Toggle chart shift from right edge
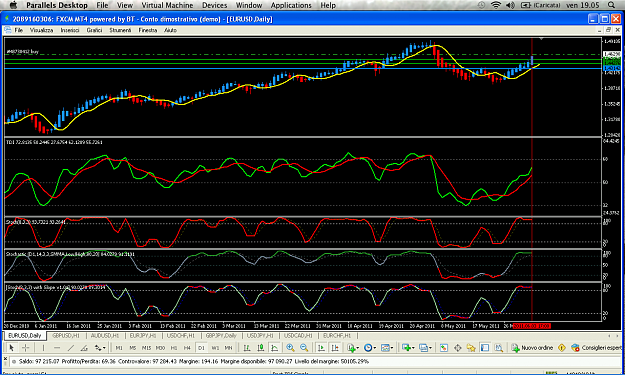Viewport: 625px width, 375px height. pos(335,348)
